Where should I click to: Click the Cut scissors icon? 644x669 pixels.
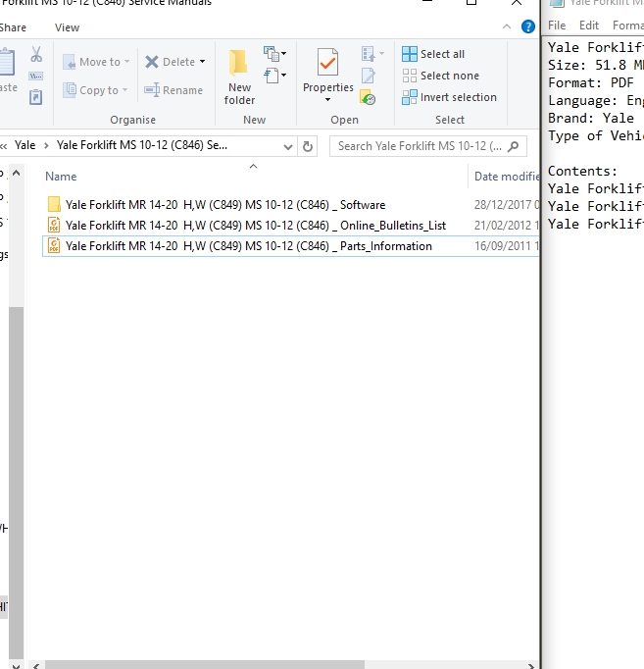tap(36, 55)
